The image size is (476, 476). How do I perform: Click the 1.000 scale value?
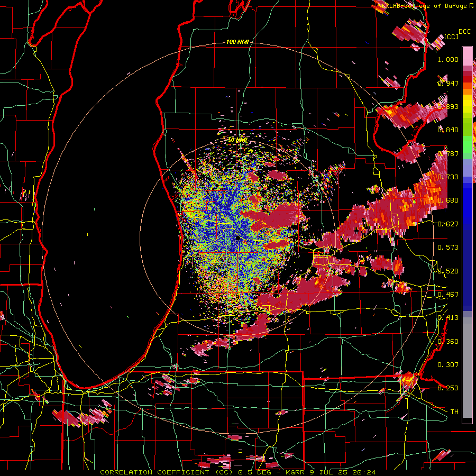pyautogui.click(x=448, y=59)
